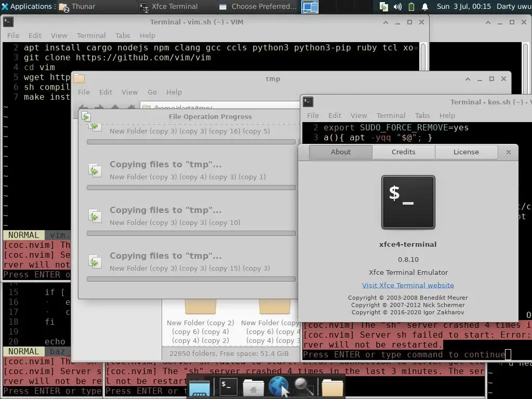Open application finder magnifier icon in dock
This screenshot has height=399, width=532.
[304, 387]
